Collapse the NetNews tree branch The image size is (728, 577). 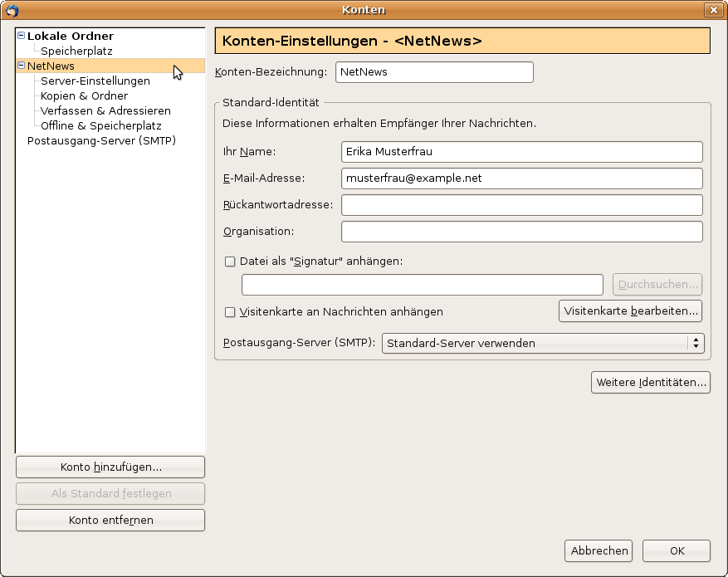point(22,66)
